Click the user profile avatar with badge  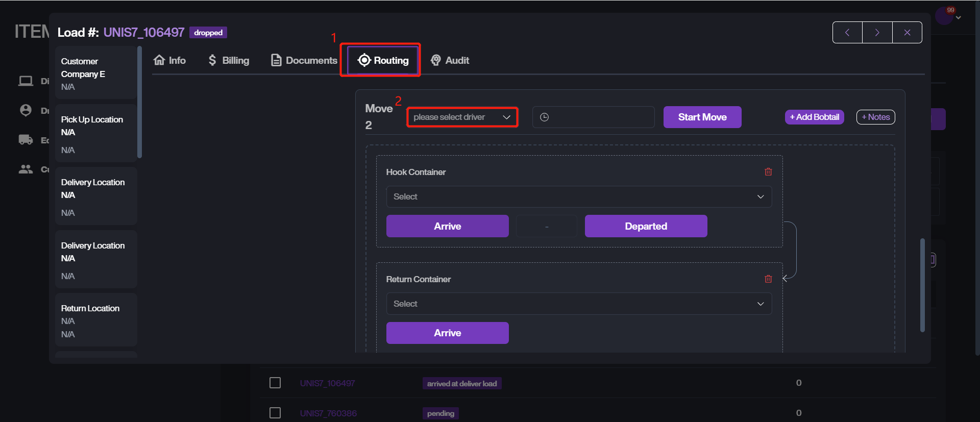944,16
